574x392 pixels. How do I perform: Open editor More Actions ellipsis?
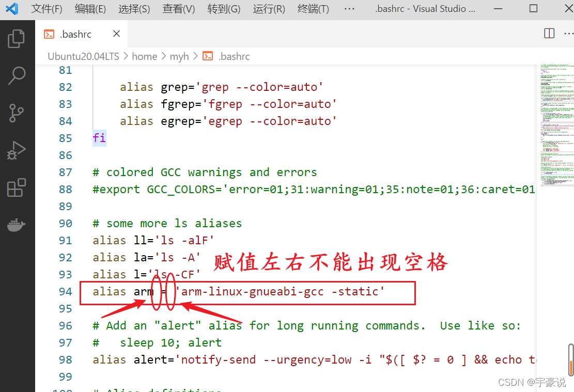568,33
